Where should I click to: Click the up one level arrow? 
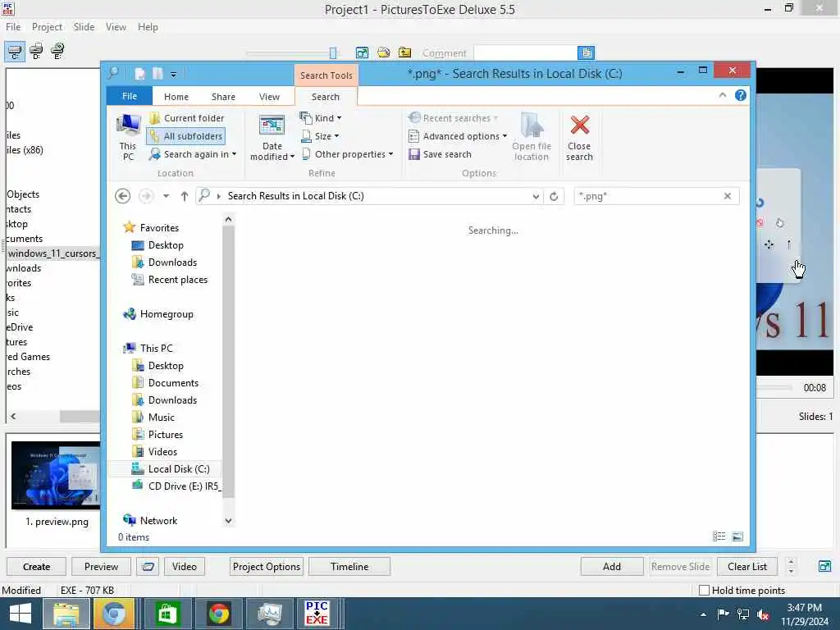pos(185,196)
